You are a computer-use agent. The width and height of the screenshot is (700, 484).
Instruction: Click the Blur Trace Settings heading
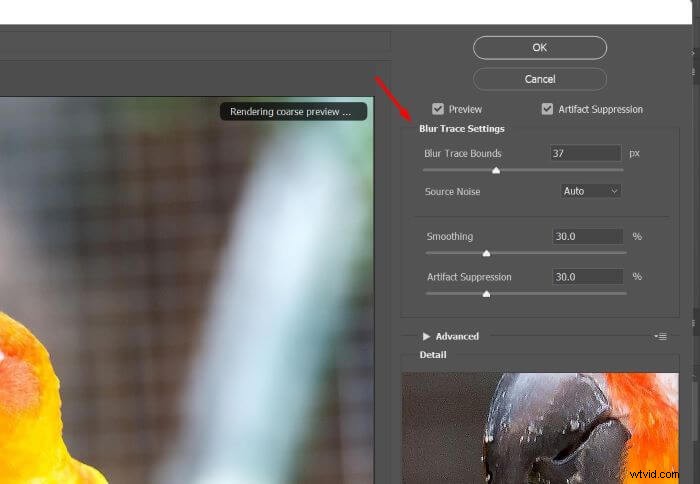click(x=462, y=129)
